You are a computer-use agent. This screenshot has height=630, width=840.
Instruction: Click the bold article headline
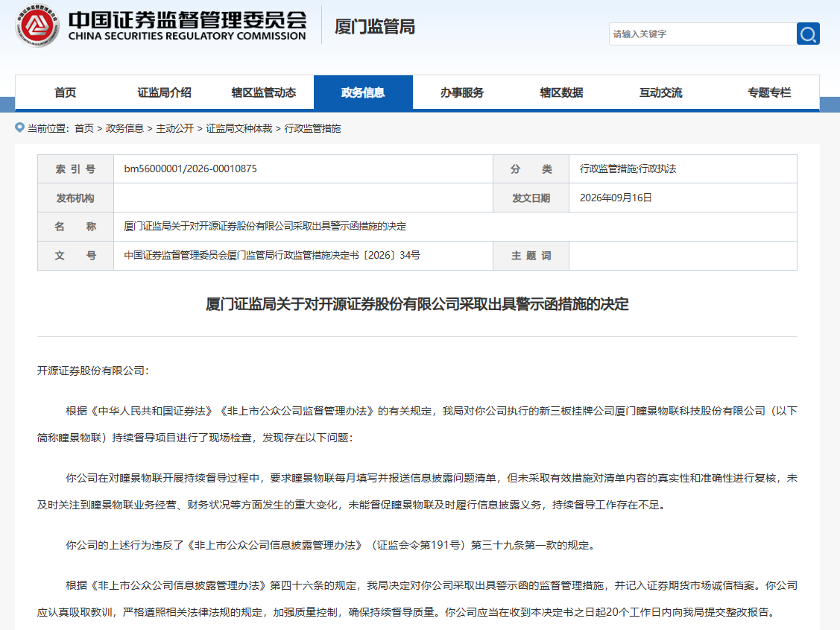click(417, 304)
